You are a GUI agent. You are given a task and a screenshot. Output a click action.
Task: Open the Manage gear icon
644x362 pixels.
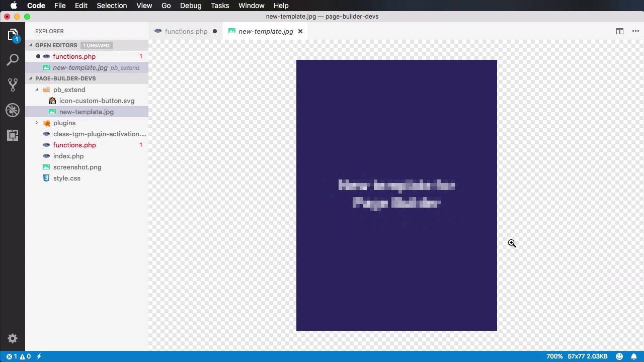tap(13, 338)
